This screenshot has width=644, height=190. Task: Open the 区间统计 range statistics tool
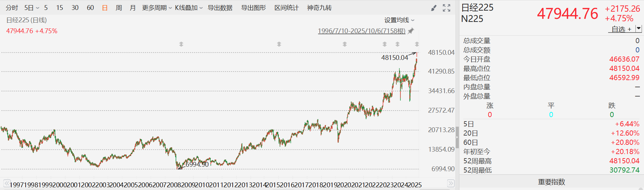pos(287,8)
